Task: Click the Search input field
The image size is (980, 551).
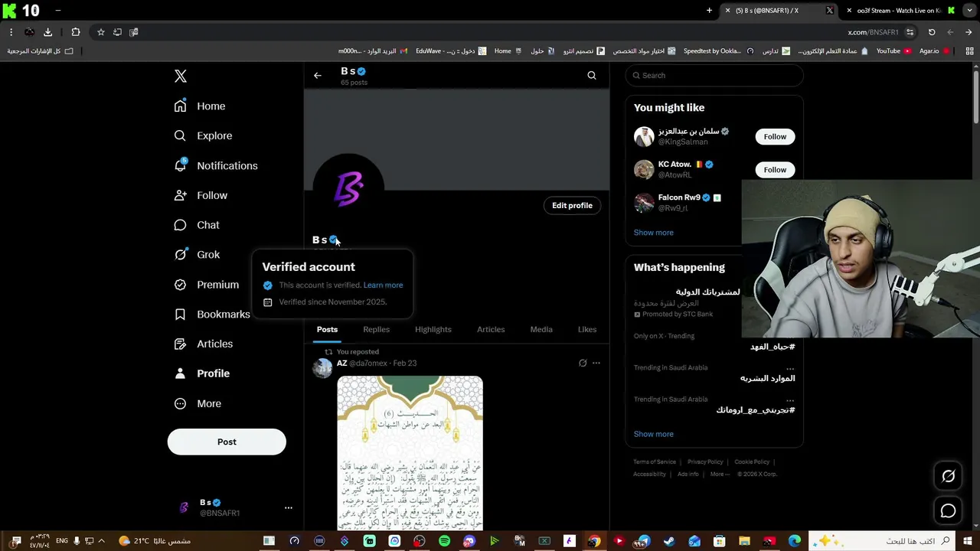Action: tap(714, 76)
